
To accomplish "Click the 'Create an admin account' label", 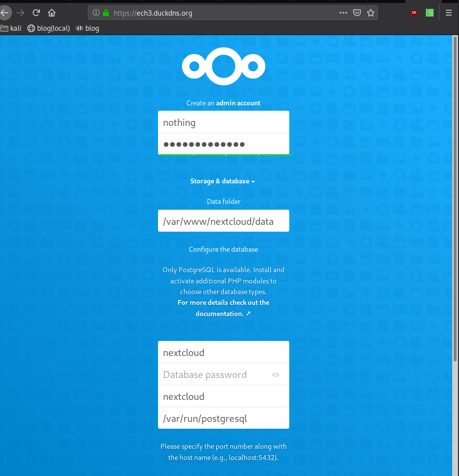I will 223,103.
